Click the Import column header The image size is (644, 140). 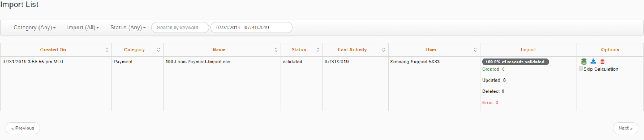click(x=528, y=50)
